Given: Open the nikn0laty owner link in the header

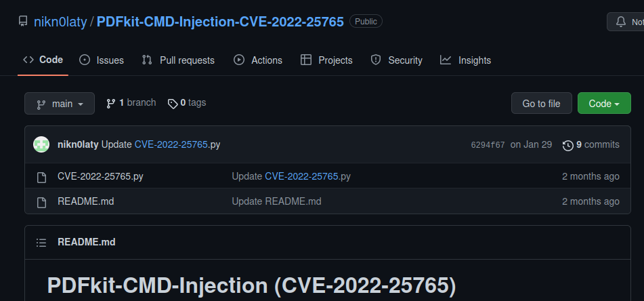Looking at the screenshot, I should [60, 22].
